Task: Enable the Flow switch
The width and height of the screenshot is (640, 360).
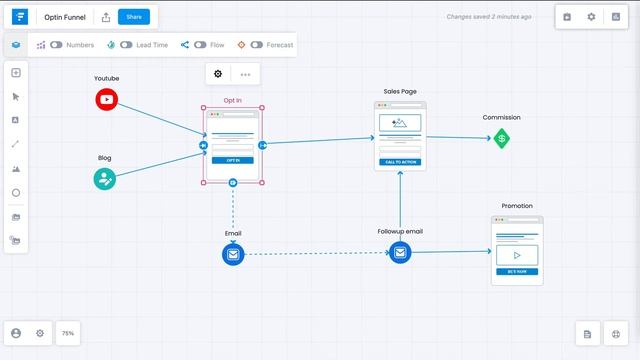Action: tap(200, 45)
